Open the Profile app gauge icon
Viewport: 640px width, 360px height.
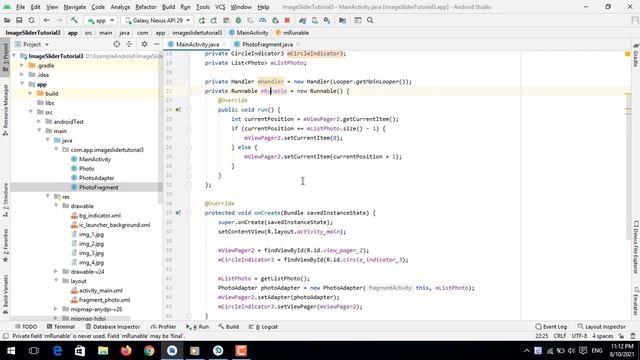pos(262,20)
